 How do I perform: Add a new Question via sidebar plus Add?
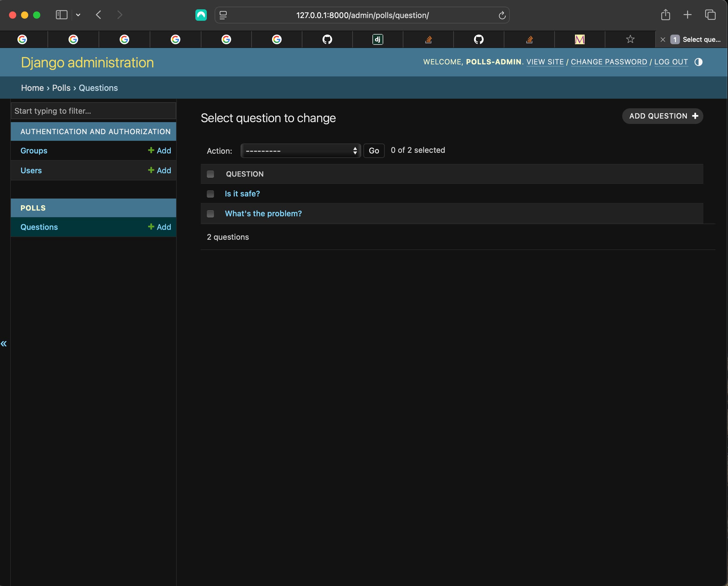(160, 227)
